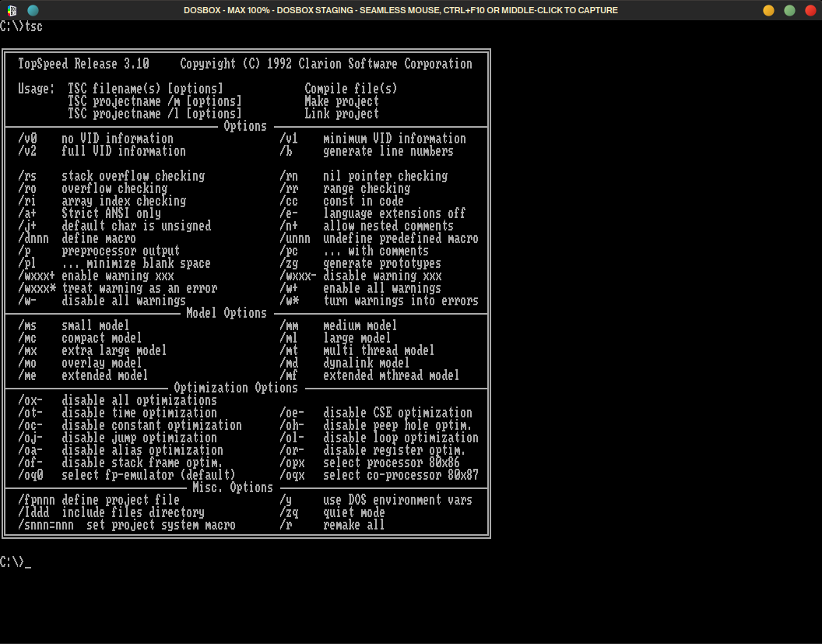Click '/a+ Strict ANSI only' entry
The height and width of the screenshot is (644, 822).
(90, 213)
